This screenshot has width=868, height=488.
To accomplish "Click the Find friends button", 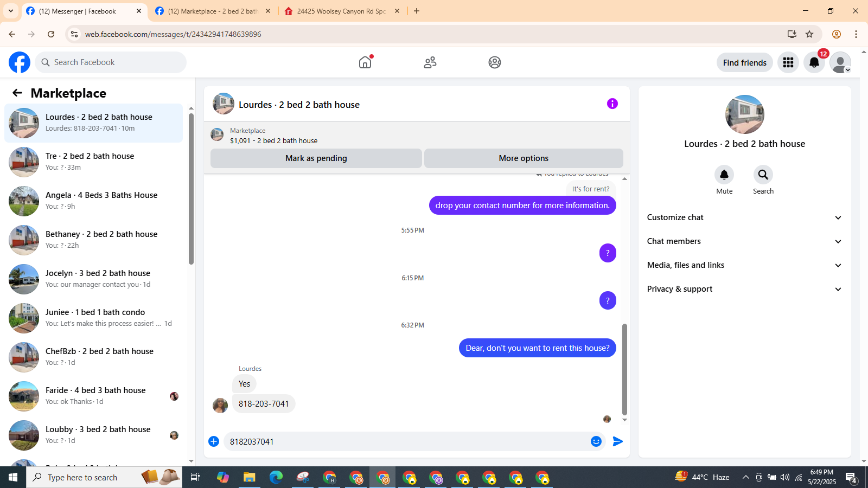I will [745, 62].
